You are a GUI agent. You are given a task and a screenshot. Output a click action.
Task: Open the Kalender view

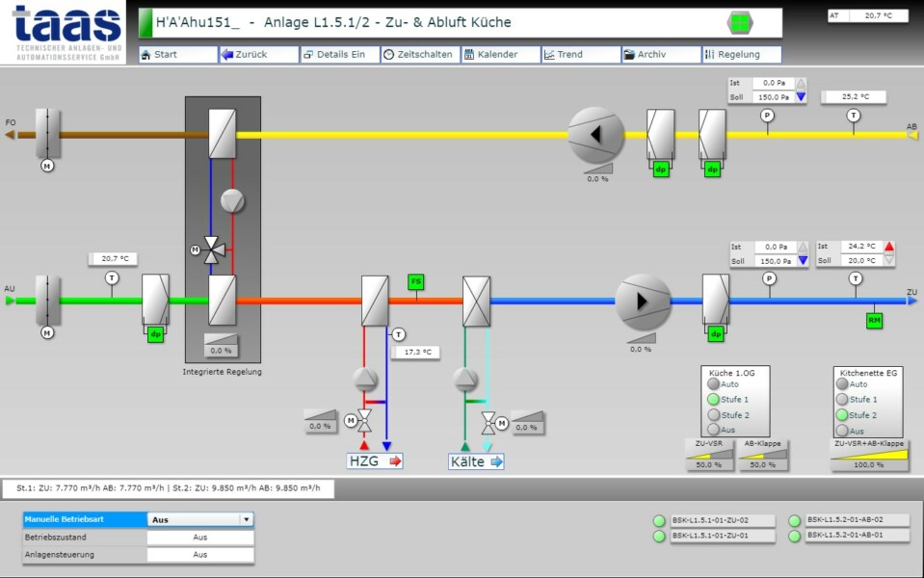pos(501,54)
